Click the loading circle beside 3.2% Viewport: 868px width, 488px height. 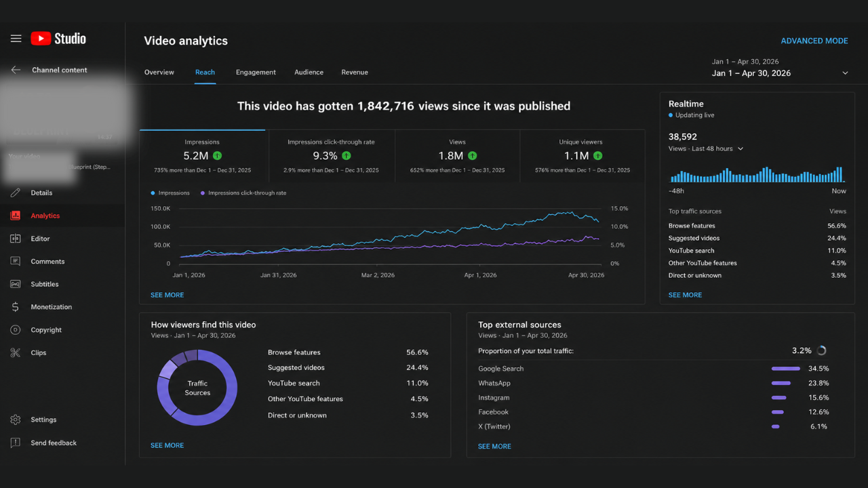(x=822, y=350)
